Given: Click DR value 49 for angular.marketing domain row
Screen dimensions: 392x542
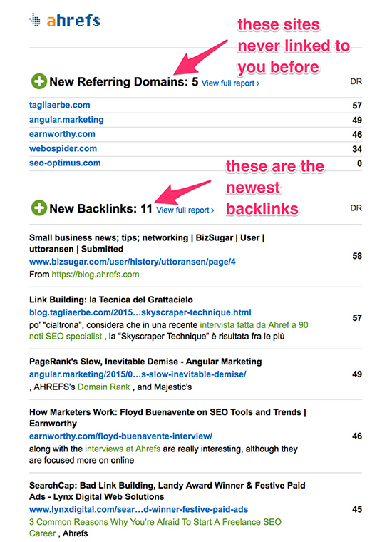Looking at the screenshot, I should pyautogui.click(x=357, y=120).
